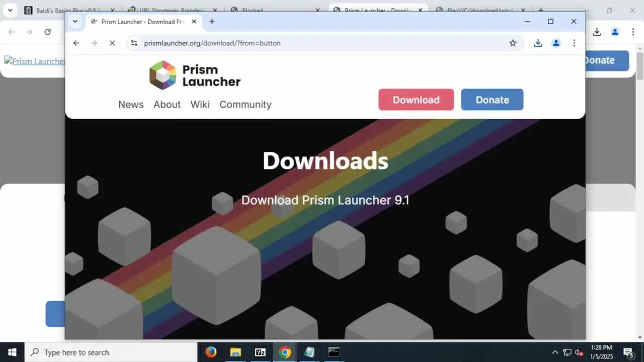Open a new tab in front Chrome window
Viewport: 644px width, 362px height.
(212, 21)
